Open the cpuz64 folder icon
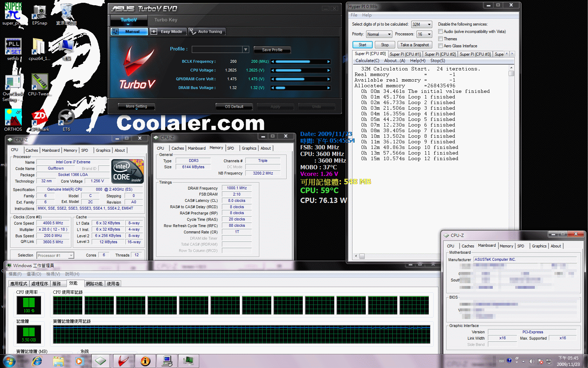 pos(39,49)
